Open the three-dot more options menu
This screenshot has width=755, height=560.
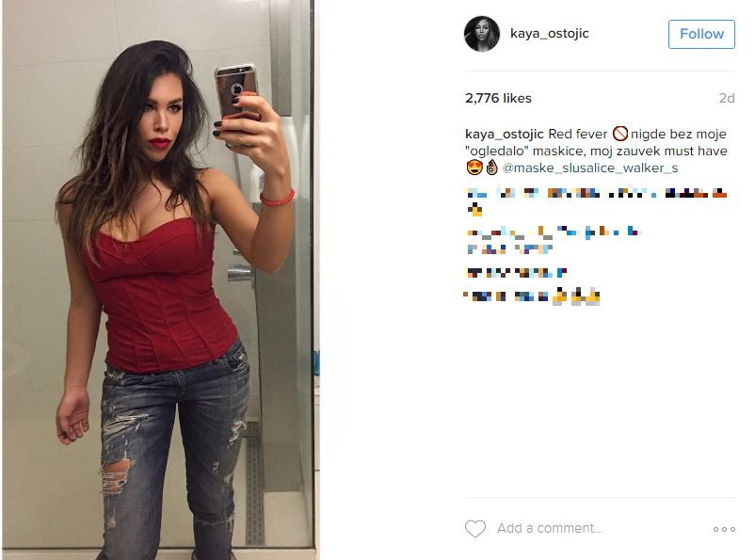pyautogui.click(x=724, y=529)
